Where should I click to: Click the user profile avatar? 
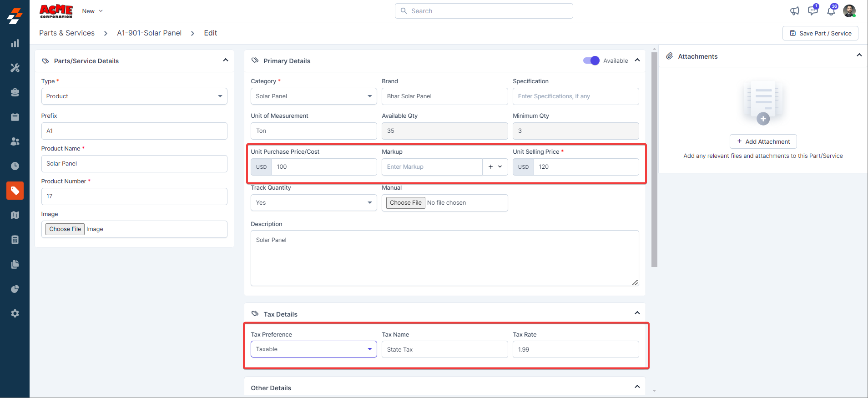849,11
